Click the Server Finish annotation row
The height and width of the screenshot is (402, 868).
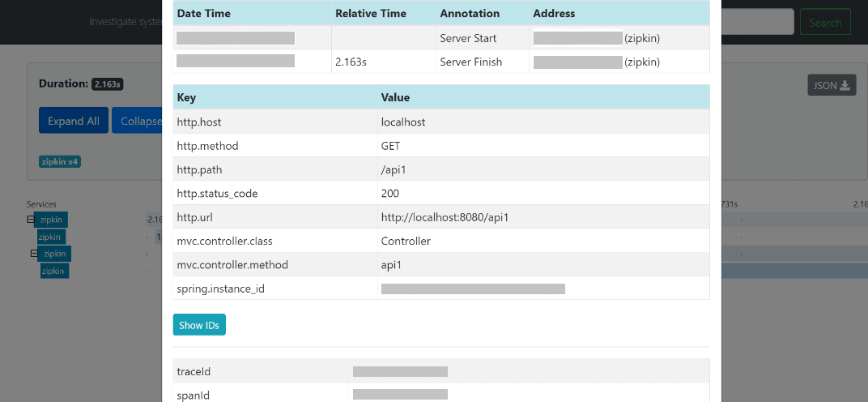441,62
